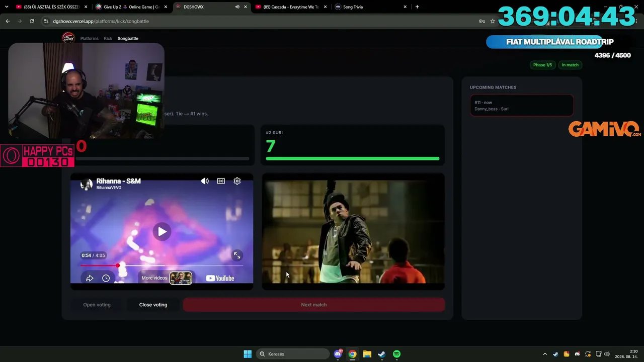
Task: Switch to the Give Up 2 tab
Action: click(x=131, y=7)
